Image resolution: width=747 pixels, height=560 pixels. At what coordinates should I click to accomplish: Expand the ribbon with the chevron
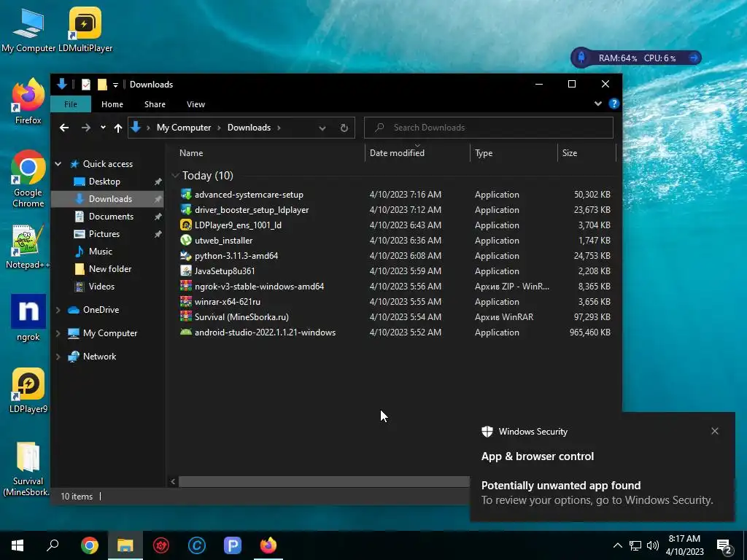(598, 104)
